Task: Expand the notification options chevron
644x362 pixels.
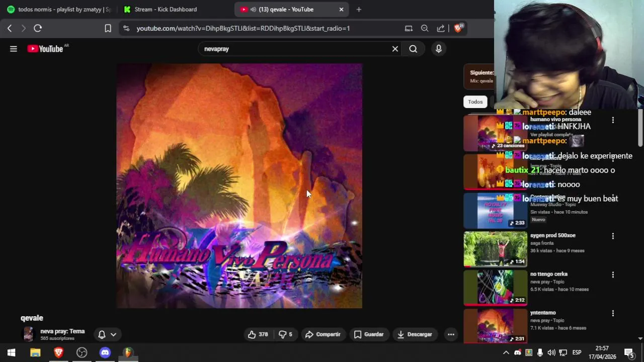Action: click(x=114, y=334)
